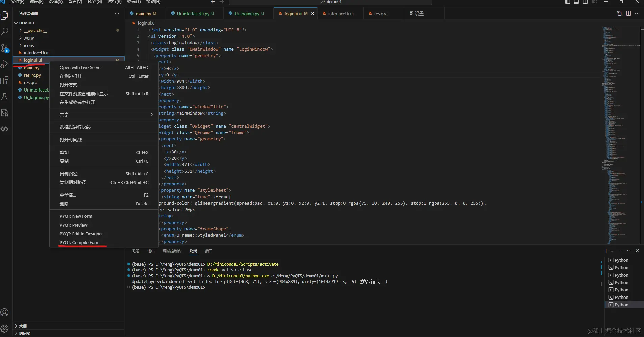This screenshot has height=337, width=644.
Task: Toggle the panel visibility icon in title bar
Action: click(576, 2)
